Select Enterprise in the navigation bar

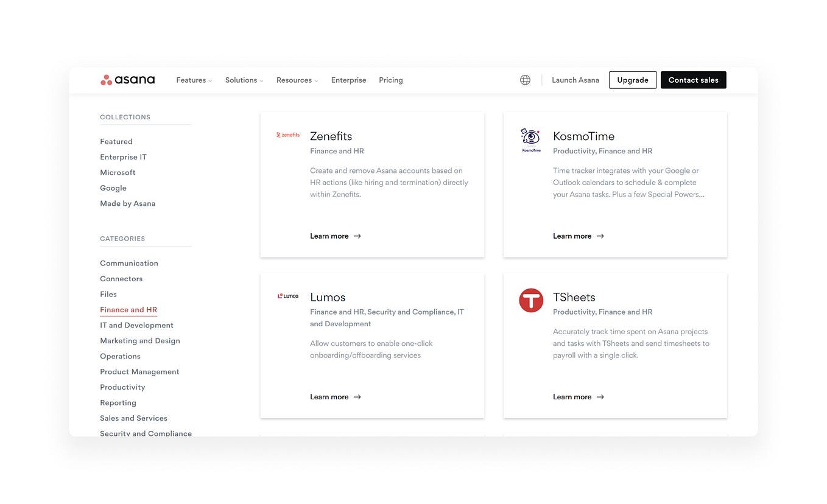pyautogui.click(x=348, y=80)
